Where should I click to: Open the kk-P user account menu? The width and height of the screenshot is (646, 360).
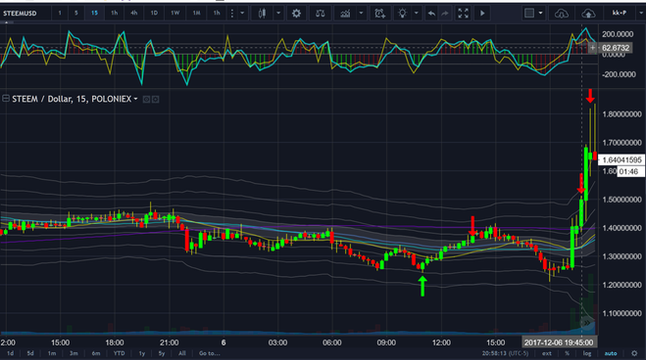click(619, 13)
